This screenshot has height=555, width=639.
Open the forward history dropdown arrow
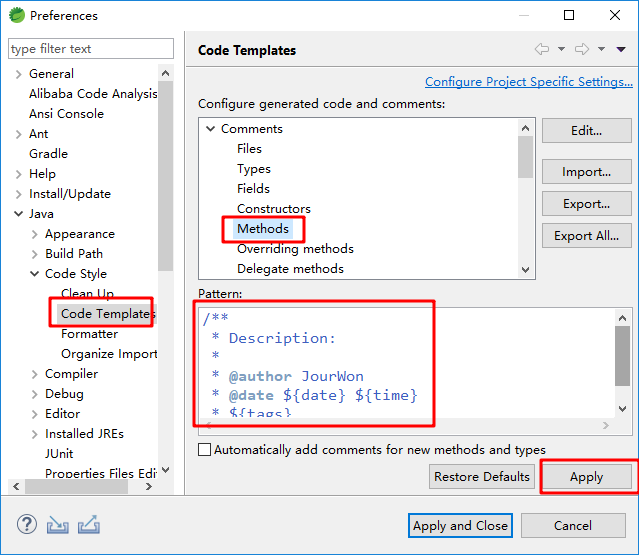click(601, 49)
